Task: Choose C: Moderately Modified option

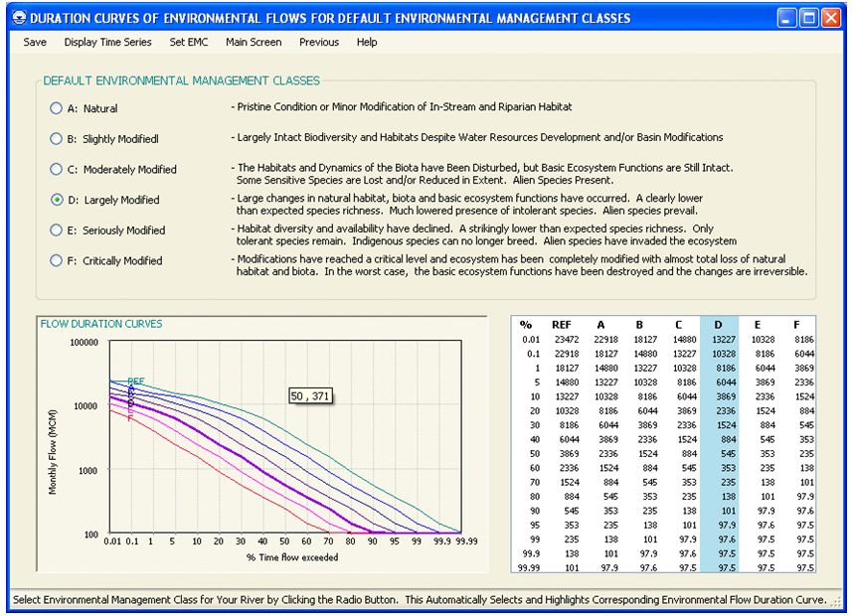Action: click(57, 170)
